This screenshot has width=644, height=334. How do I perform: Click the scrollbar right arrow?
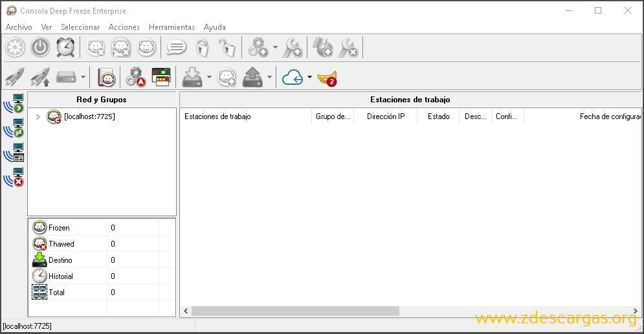636,311
